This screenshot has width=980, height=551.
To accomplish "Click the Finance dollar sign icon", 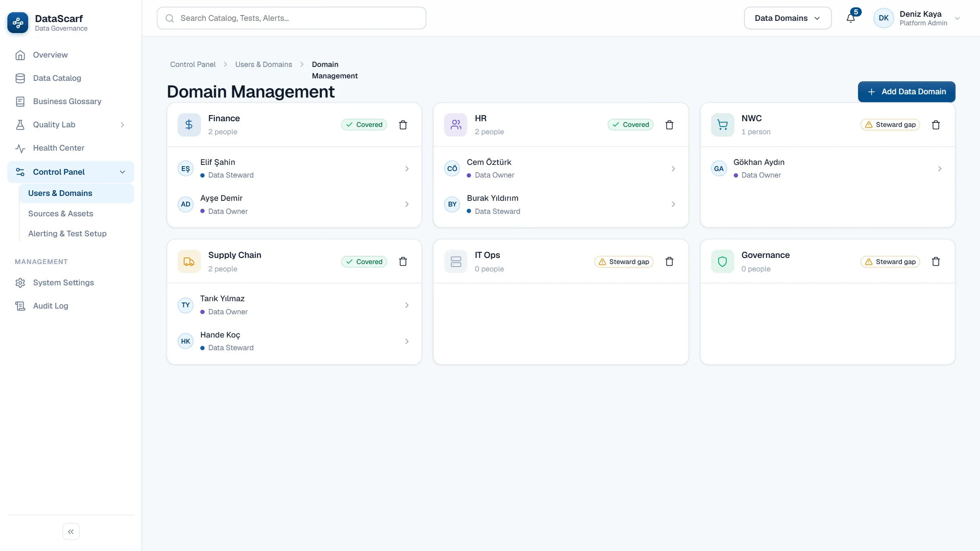I will 189,125.
